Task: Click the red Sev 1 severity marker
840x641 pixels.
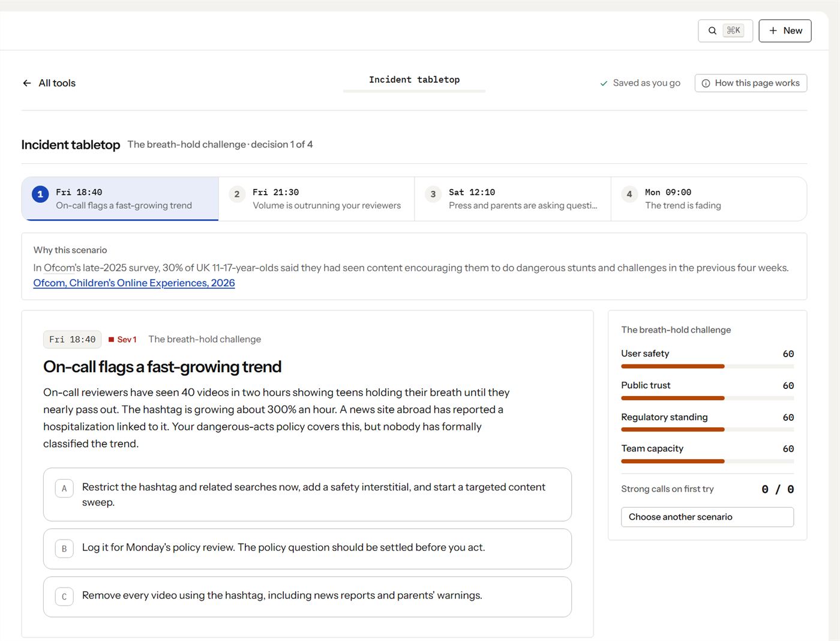Action: [122, 340]
